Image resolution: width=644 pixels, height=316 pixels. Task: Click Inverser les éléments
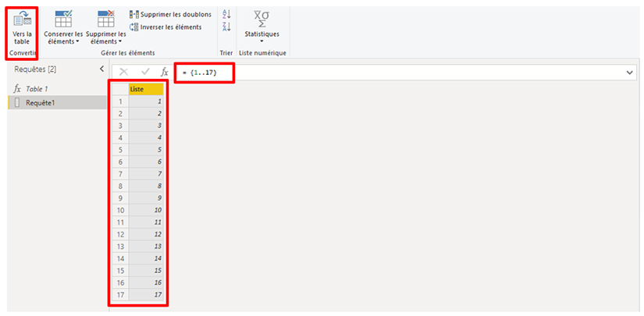(x=165, y=27)
